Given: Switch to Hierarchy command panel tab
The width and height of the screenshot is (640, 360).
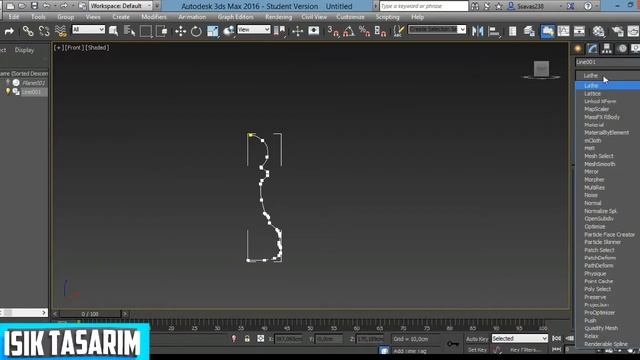Looking at the screenshot, I should 607,49.
